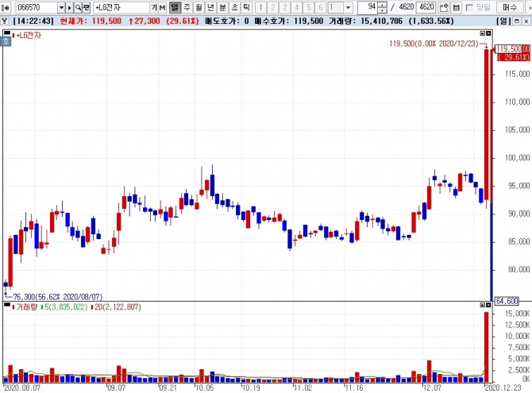Click the time stamp [14:22:43]

tap(33, 21)
